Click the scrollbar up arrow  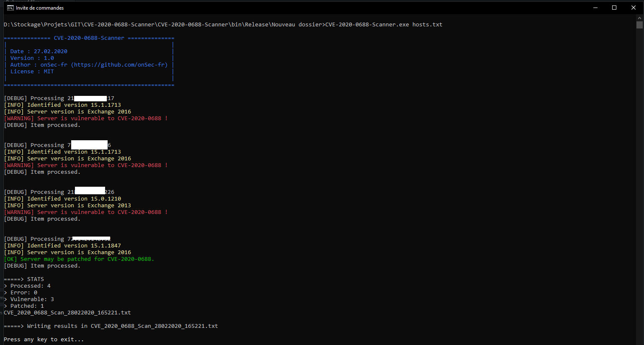(639, 18)
